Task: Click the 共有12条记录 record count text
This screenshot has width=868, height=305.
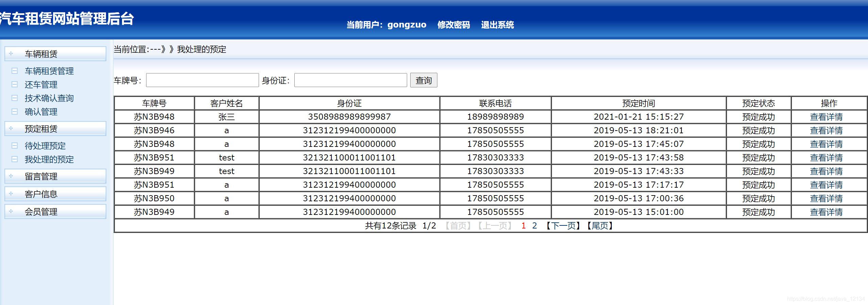Action: pos(391,226)
